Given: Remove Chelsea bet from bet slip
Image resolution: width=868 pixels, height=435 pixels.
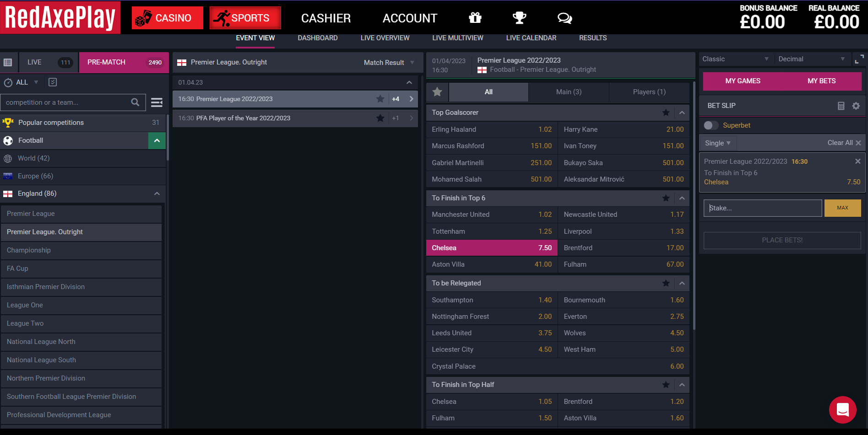Looking at the screenshot, I should (857, 161).
